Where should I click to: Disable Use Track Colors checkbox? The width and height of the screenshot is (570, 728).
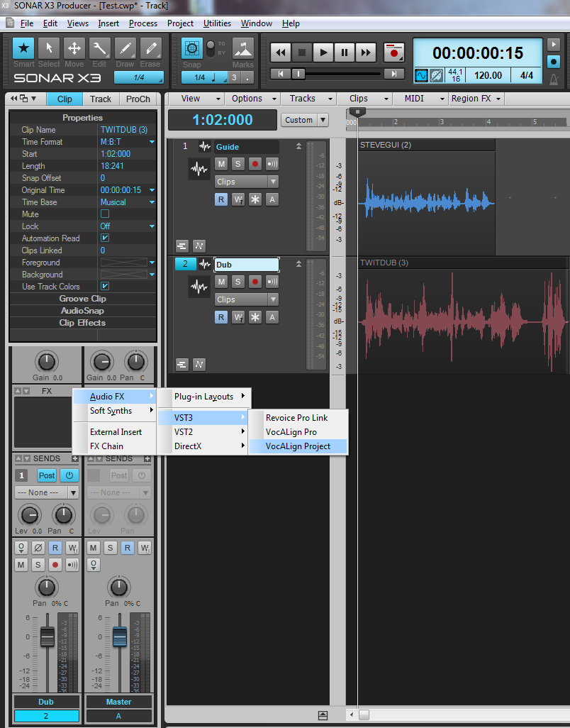point(105,287)
